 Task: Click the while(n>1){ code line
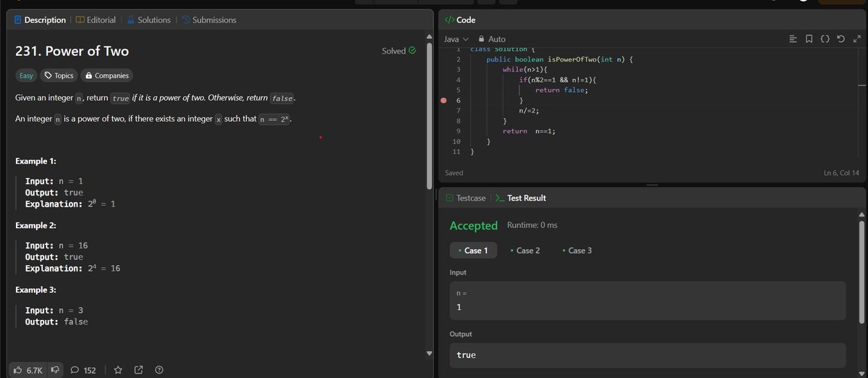click(x=527, y=69)
